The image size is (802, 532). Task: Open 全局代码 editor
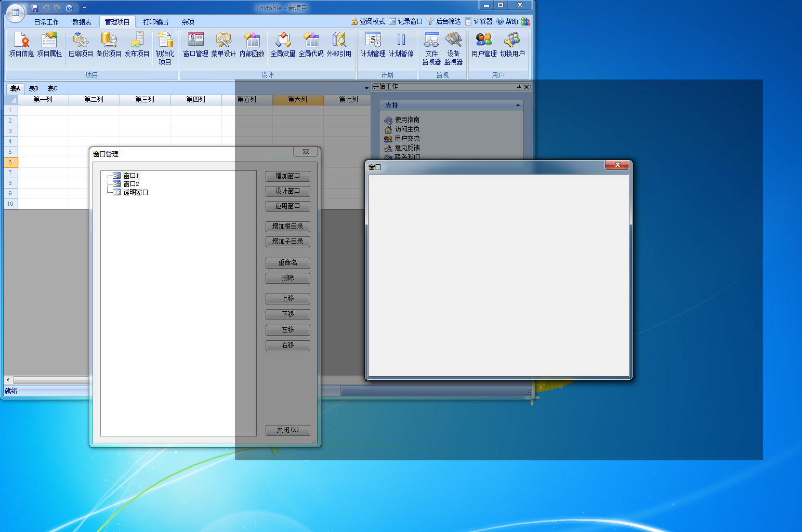click(x=311, y=45)
